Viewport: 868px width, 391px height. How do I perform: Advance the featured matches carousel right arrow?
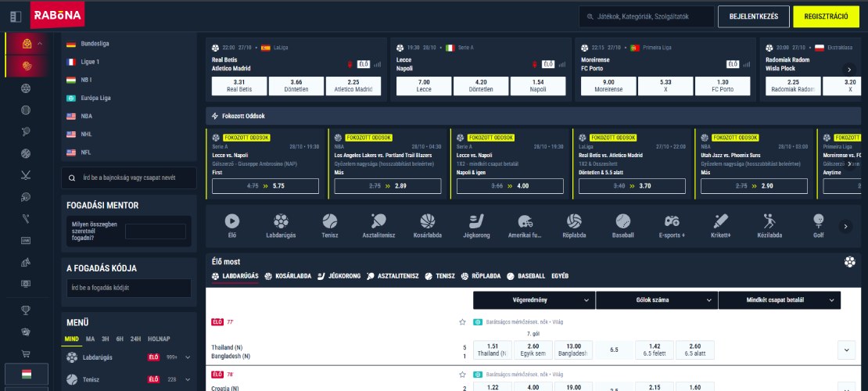(x=848, y=70)
